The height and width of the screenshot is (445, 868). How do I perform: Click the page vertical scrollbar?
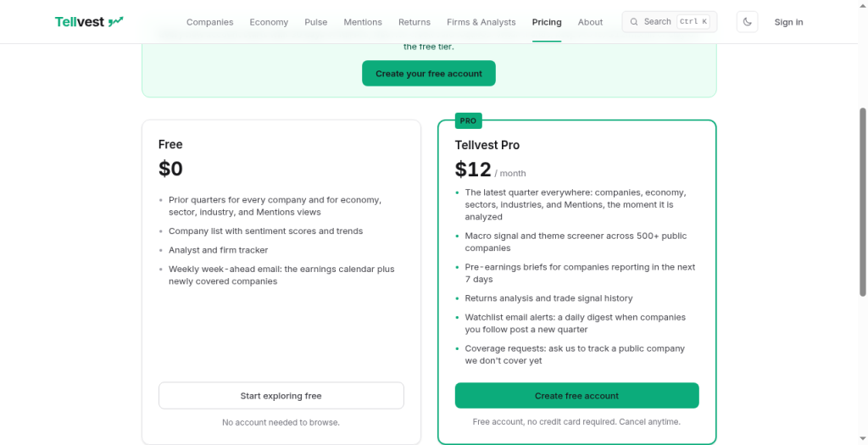point(863,203)
